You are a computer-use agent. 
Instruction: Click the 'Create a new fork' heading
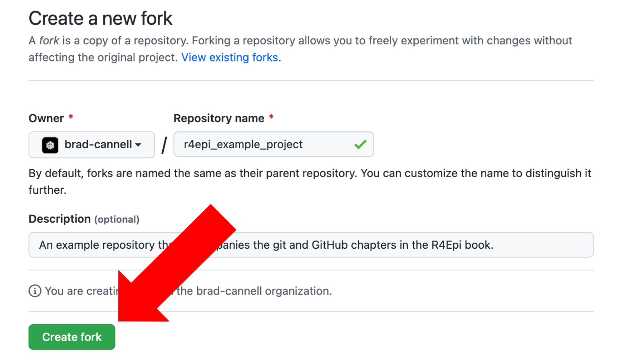[100, 18]
